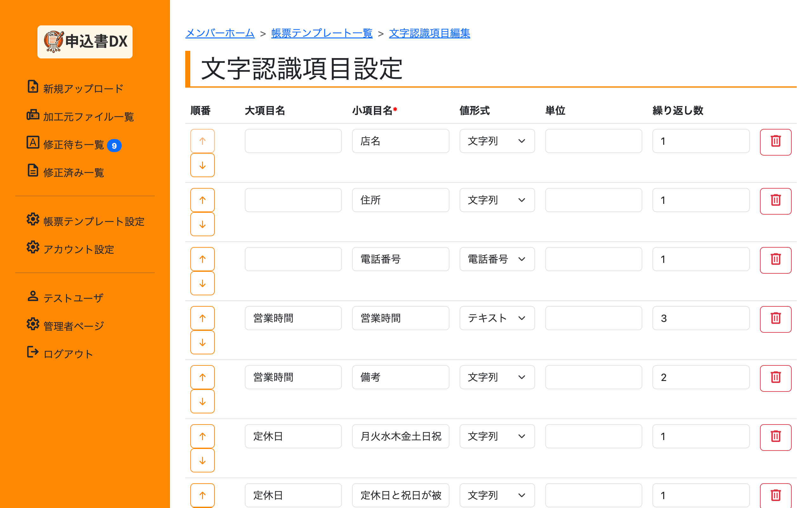Delete the 店名 row
Image resolution: width=812 pixels, height=508 pixels.
[x=776, y=142]
